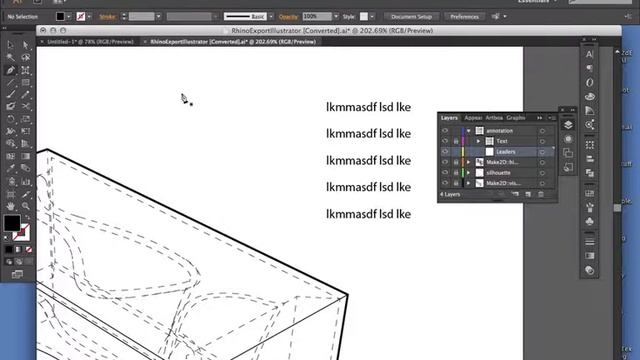Image resolution: width=640 pixels, height=360 pixels.
Task: Switch to Untitled-1 document tab
Action: click(x=90, y=42)
